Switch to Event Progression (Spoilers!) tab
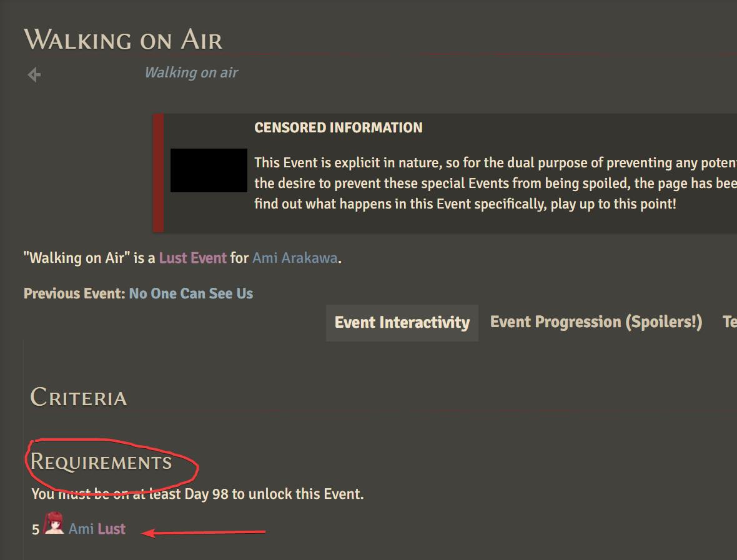737x560 pixels. (x=596, y=322)
